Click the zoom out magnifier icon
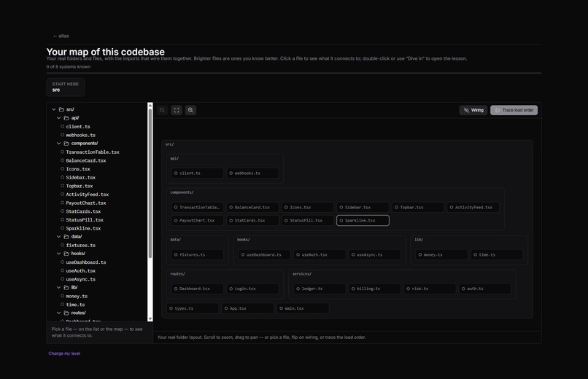The image size is (588, 379). coord(163,110)
